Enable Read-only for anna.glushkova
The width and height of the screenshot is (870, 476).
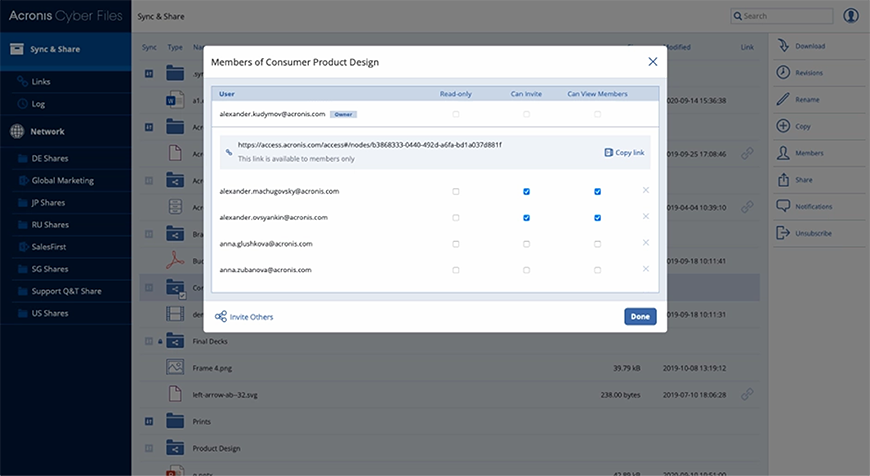456,244
